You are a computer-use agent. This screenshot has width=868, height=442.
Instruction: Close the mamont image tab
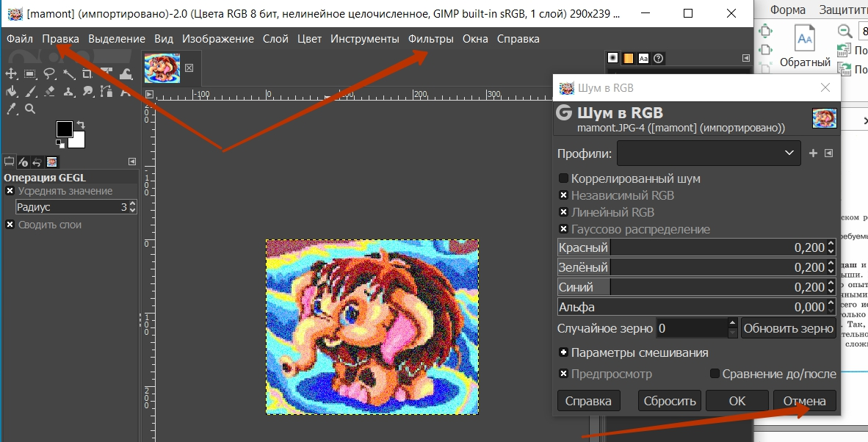pyautogui.click(x=189, y=68)
